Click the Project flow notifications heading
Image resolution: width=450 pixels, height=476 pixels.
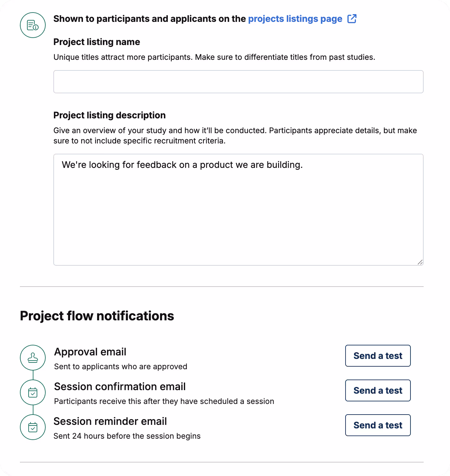pyautogui.click(x=97, y=316)
